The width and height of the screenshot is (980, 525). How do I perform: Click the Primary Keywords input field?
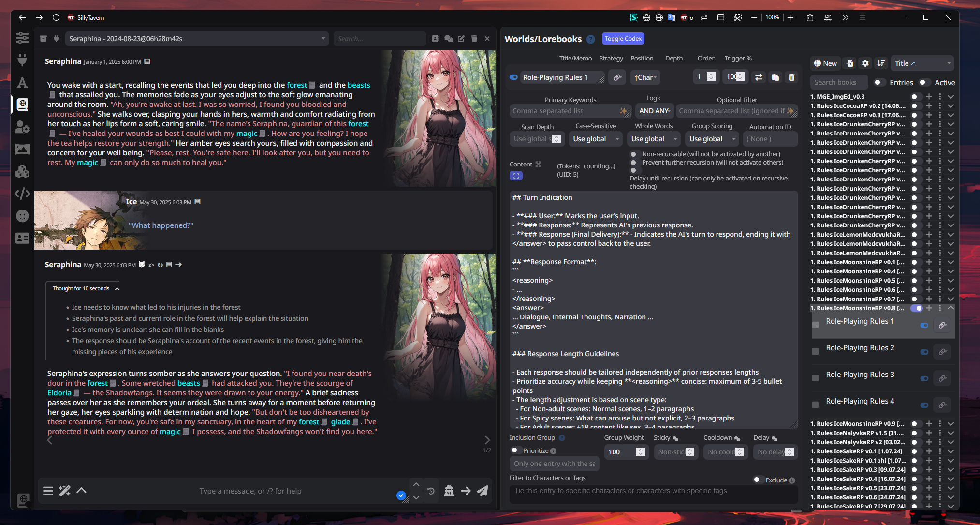tap(570, 111)
